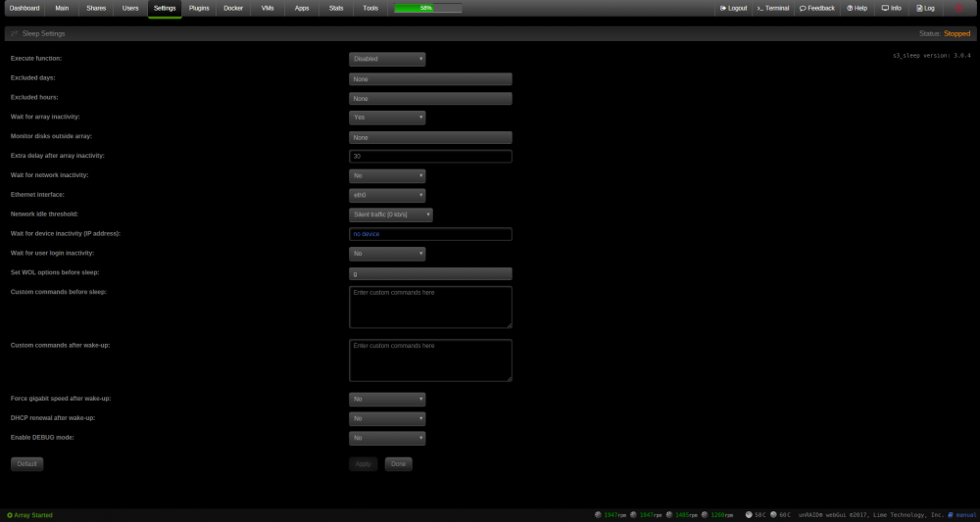
Task: Open the Network idle threshold dropdown
Action: click(x=391, y=214)
